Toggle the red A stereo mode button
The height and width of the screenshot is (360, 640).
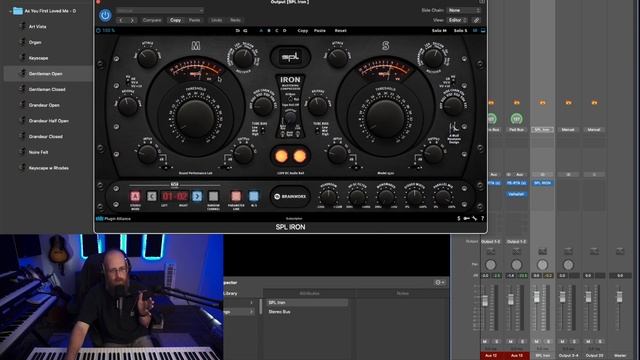pyautogui.click(x=135, y=196)
